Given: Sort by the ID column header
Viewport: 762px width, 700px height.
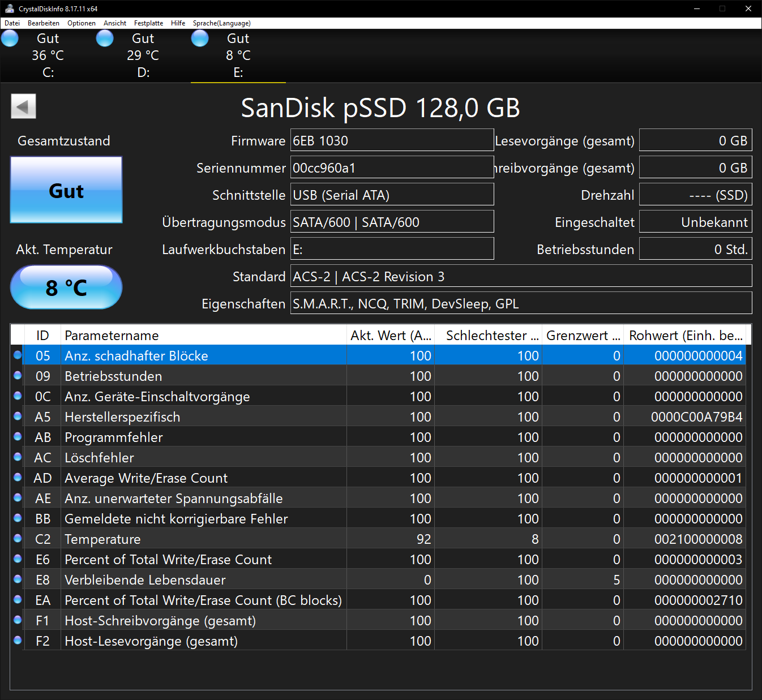Looking at the screenshot, I should point(42,335).
